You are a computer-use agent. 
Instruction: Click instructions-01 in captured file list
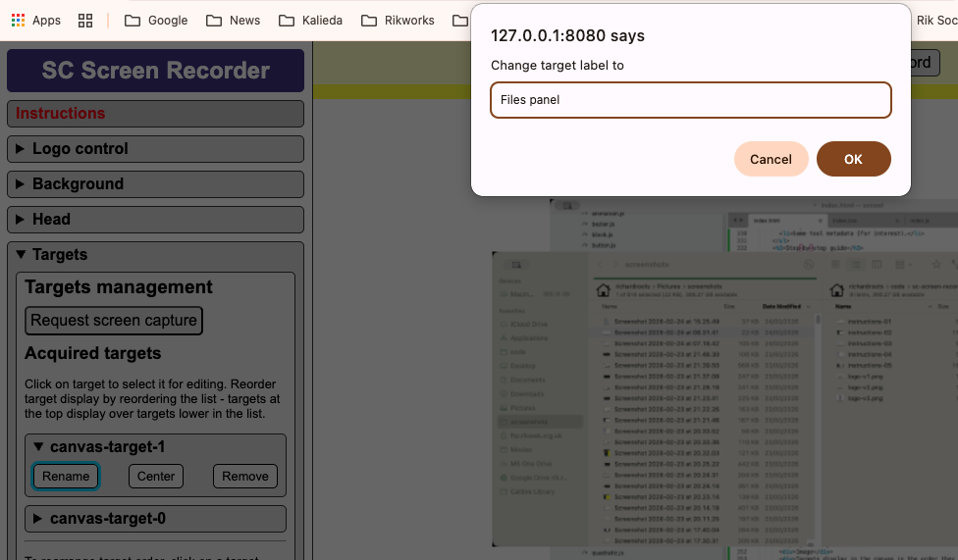pyautogui.click(x=870, y=322)
